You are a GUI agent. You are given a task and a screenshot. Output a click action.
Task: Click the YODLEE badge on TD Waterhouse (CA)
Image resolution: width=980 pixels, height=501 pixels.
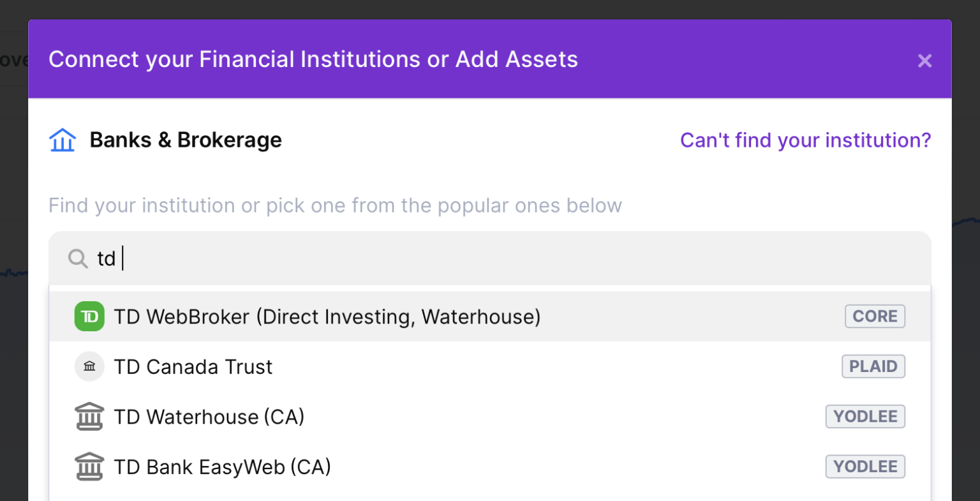[x=865, y=417]
